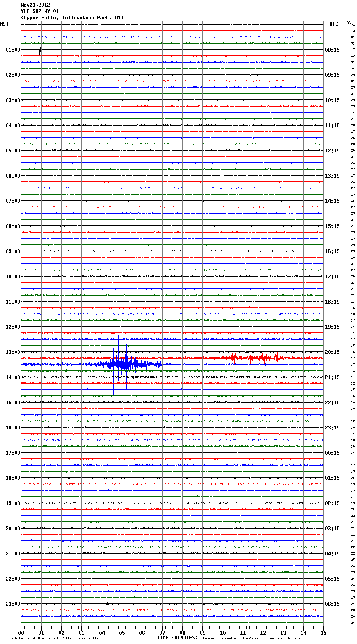357x644 pixels.
Task: Click the 04:15 UTC time label
Action: pyautogui.click(x=332, y=554)
